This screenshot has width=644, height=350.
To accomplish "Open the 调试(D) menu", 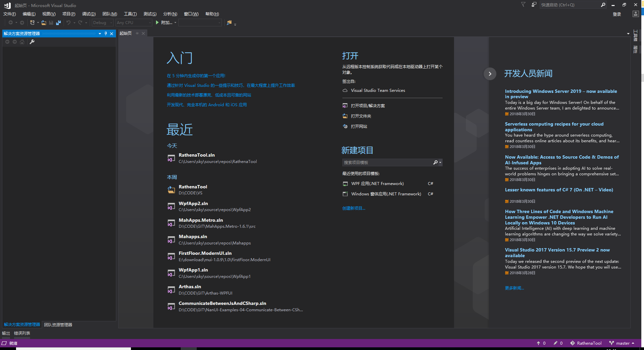I will (89, 14).
